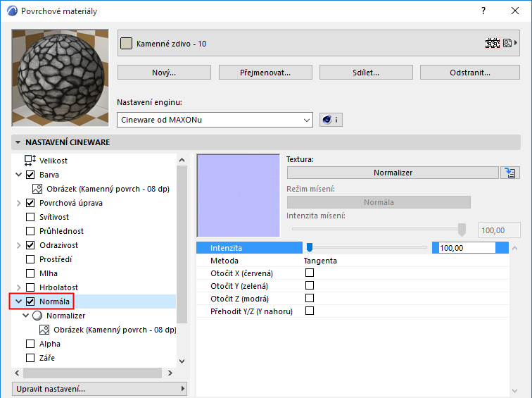Screen dimensions: 532x398
Task: Click the Nový... button
Action: click(x=164, y=73)
